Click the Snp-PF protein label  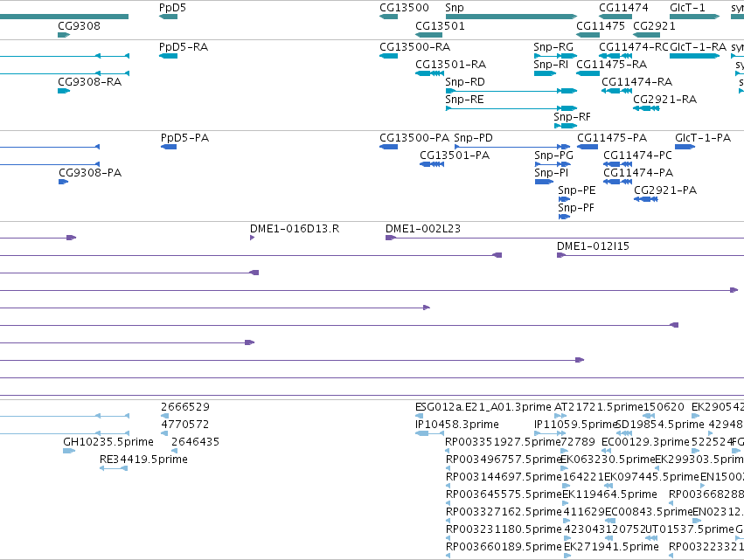point(576,208)
